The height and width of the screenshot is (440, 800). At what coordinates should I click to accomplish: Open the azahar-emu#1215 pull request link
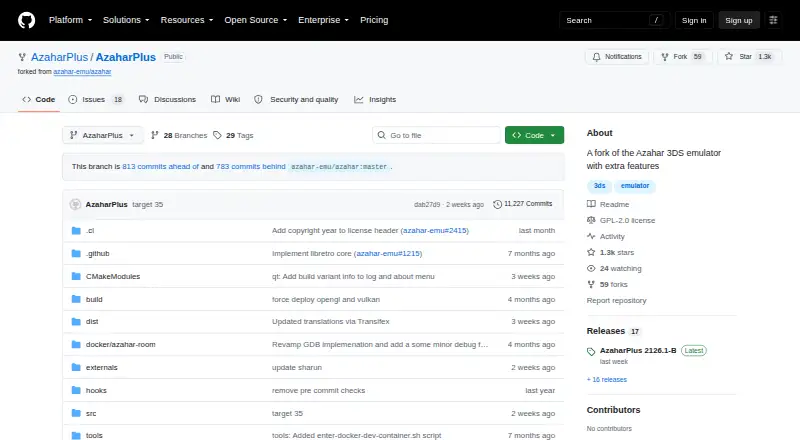pos(388,254)
